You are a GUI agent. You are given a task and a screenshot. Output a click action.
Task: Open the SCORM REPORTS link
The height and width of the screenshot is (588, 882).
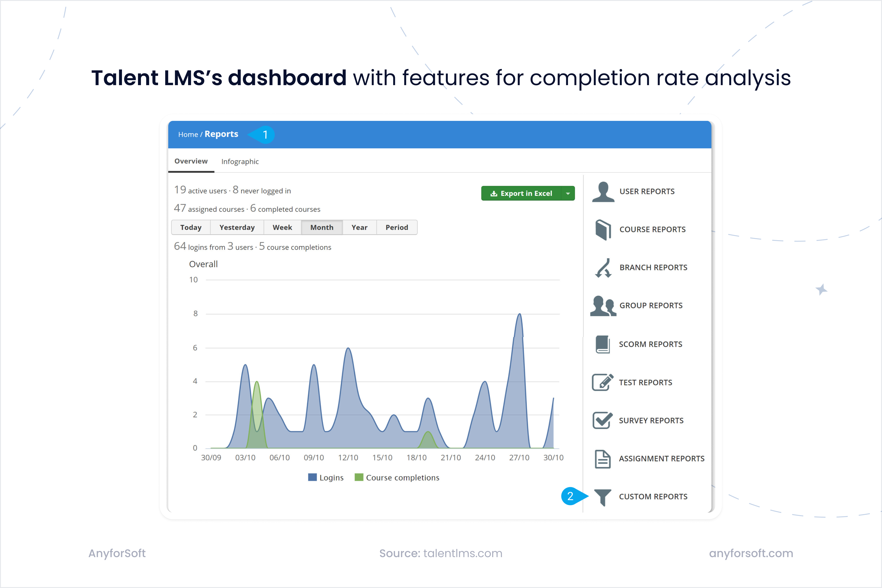click(x=650, y=344)
